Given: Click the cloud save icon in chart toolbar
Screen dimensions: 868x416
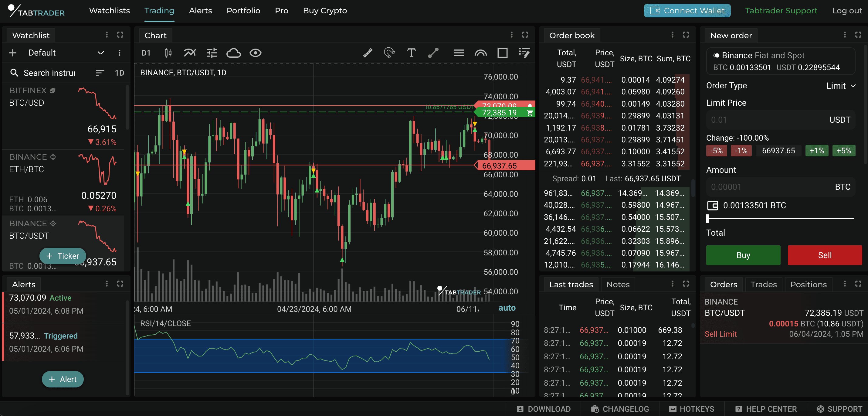Looking at the screenshot, I should tap(233, 53).
